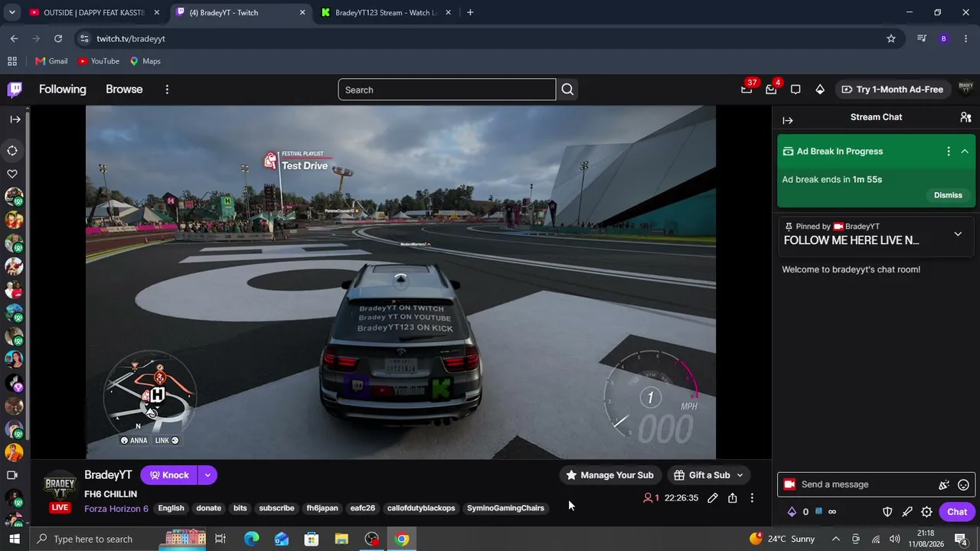Expand the pinned message by BradeyYT

[x=958, y=233]
